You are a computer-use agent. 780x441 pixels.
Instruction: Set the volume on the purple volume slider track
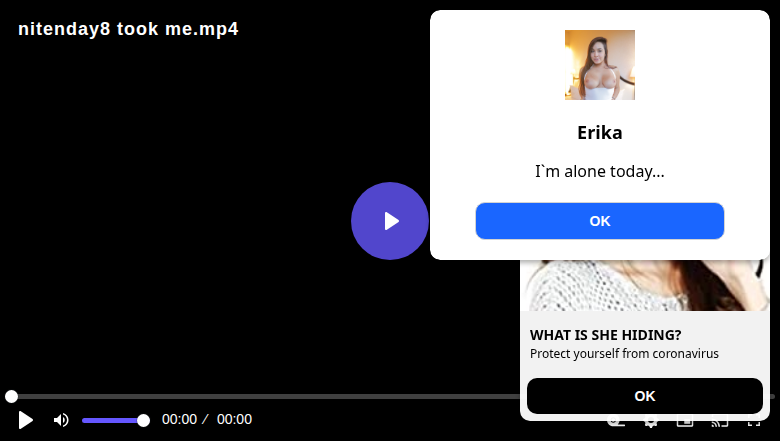click(x=112, y=421)
